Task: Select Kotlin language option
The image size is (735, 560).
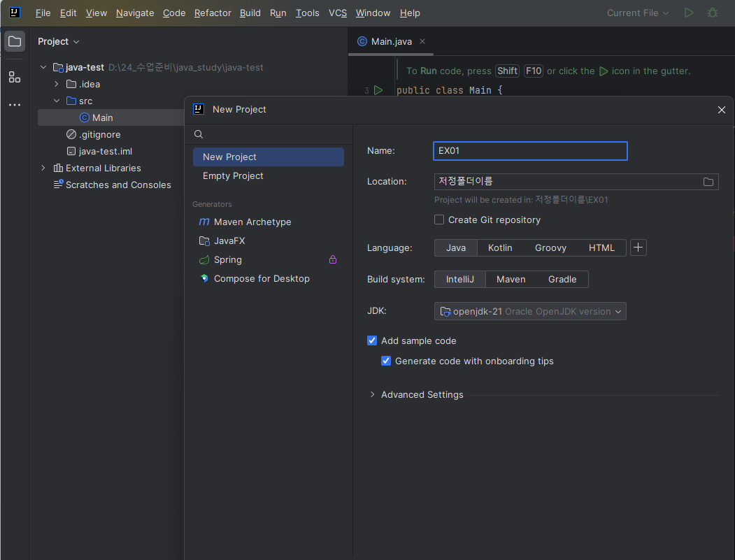Action: click(x=500, y=248)
